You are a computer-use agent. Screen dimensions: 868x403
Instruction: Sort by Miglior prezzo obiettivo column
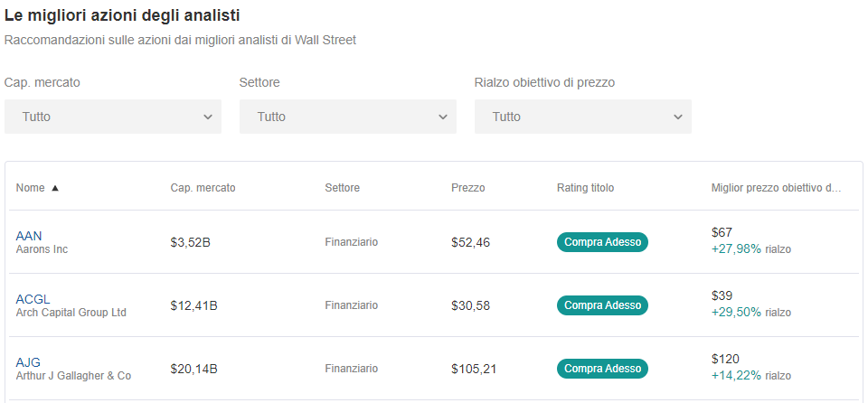pos(776,188)
